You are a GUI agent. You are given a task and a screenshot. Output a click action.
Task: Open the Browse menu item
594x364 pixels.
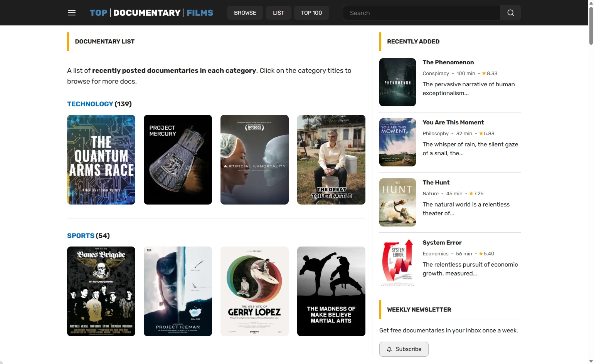click(x=245, y=13)
